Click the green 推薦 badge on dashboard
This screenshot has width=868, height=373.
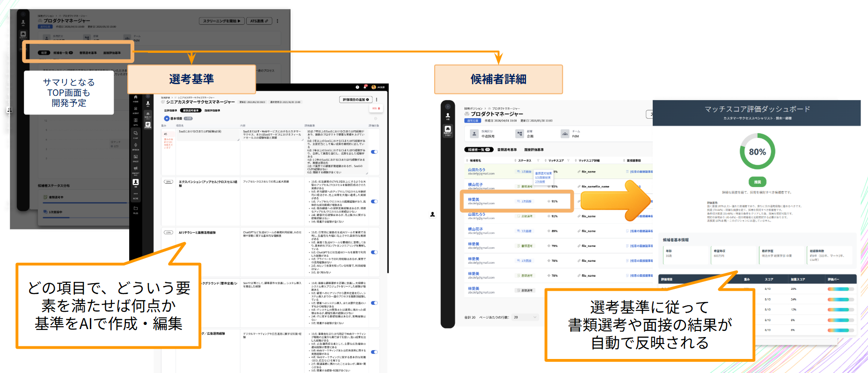(757, 182)
